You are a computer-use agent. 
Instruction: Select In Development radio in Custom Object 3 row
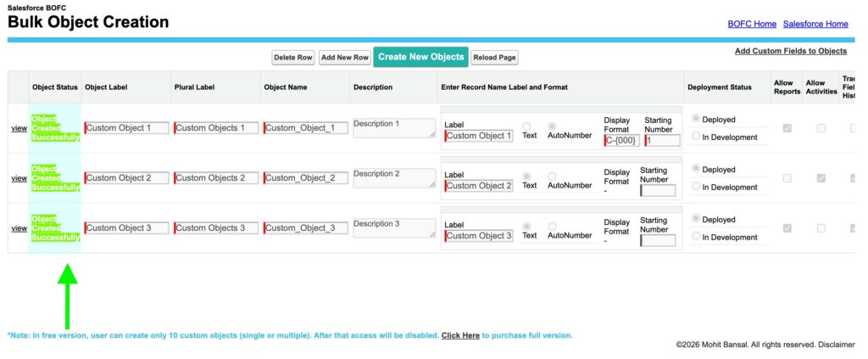tap(696, 236)
